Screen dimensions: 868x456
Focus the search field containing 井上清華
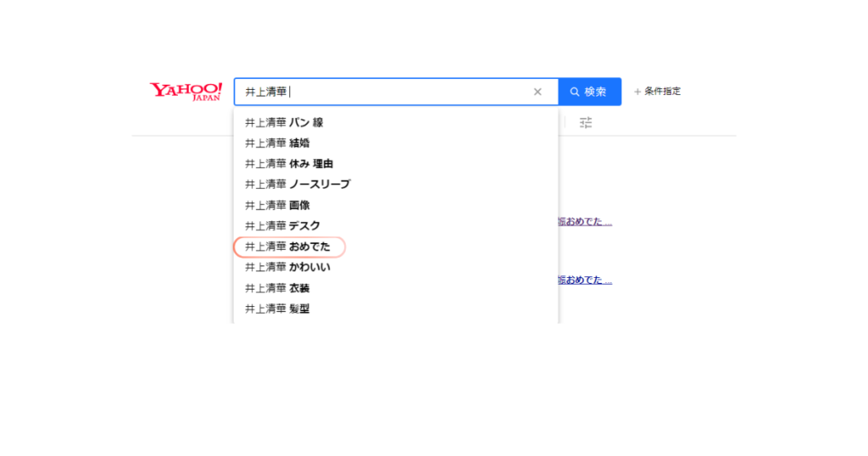pyautogui.click(x=381, y=92)
